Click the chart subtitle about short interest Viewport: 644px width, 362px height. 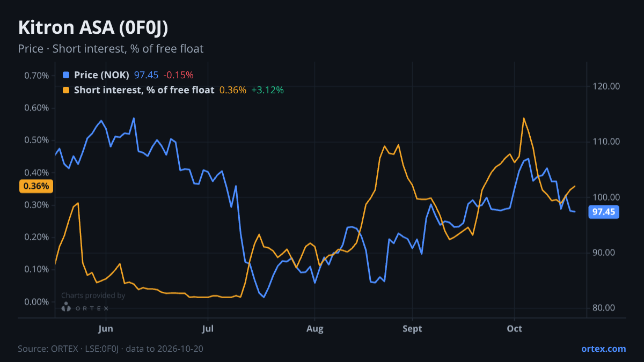click(111, 49)
